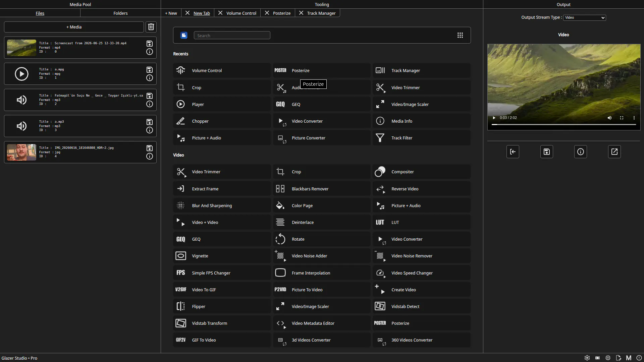The image size is (644, 362).
Task: Close the Track Manager tab
Action: pyautogui.click(x=301, y=13)
